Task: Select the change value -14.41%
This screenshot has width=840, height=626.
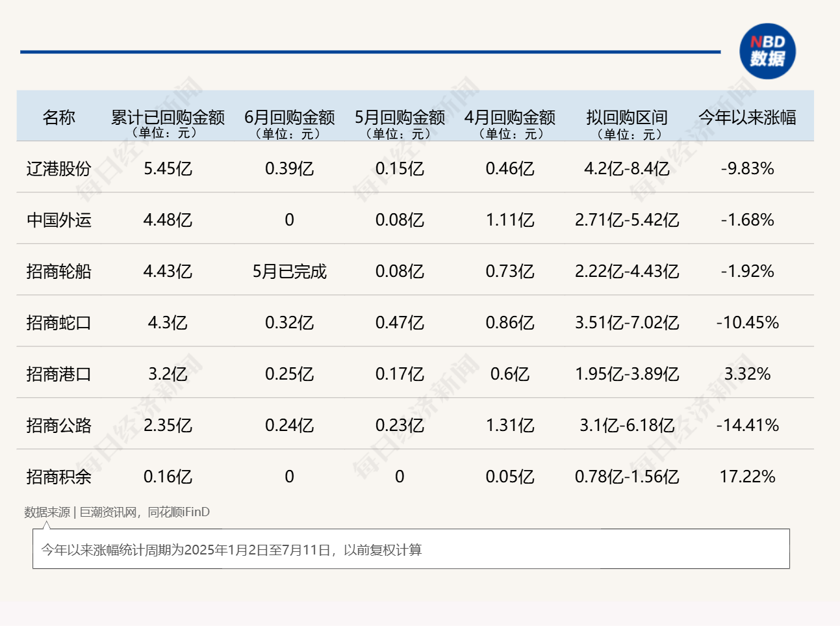Action: 747,426
